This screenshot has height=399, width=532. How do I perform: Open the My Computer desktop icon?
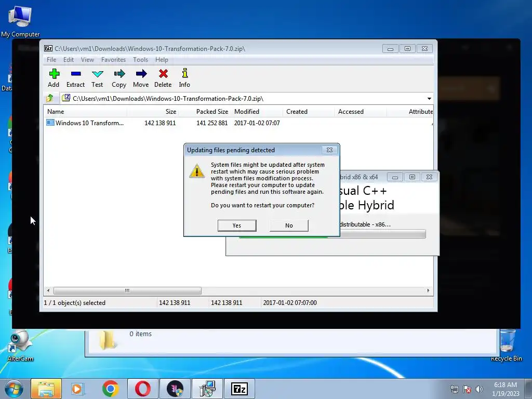(20, 21)
